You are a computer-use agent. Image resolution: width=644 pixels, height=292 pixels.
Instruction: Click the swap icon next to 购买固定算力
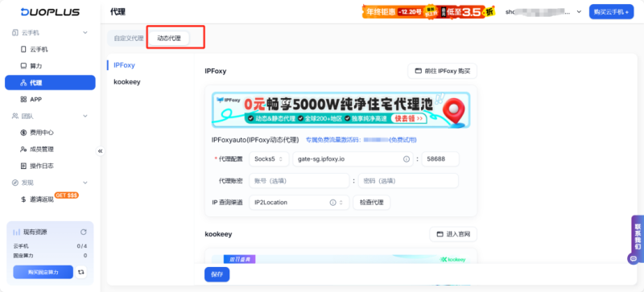(81, 272)
